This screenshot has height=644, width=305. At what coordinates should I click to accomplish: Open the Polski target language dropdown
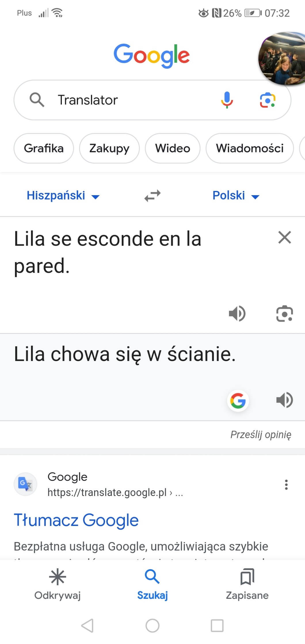coord(236,196)
